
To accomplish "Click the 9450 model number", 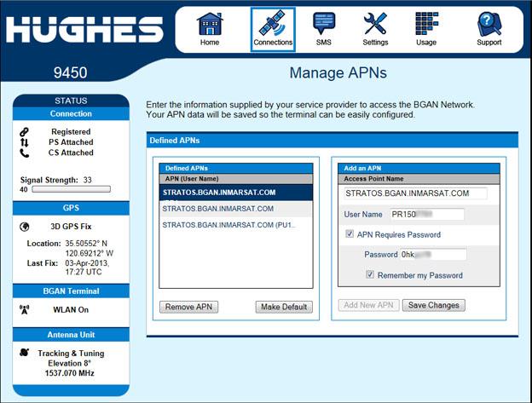I will click(x=70, y=72).
